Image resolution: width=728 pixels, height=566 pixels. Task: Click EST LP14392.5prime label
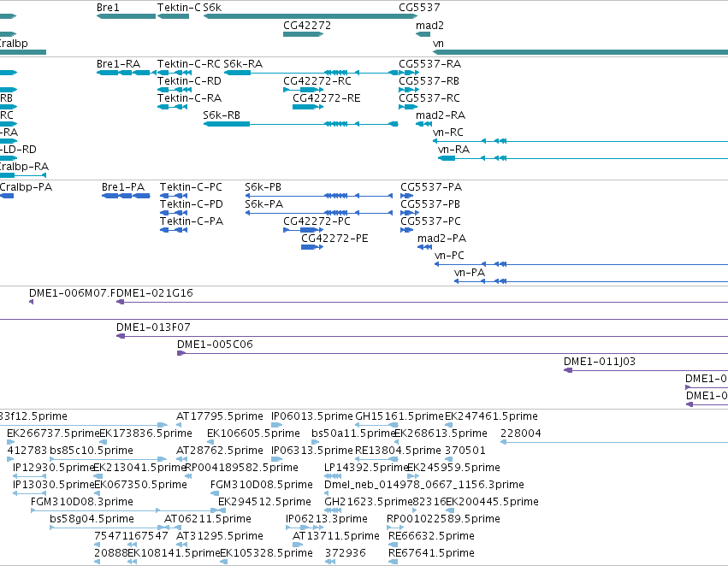coord(366,469)
